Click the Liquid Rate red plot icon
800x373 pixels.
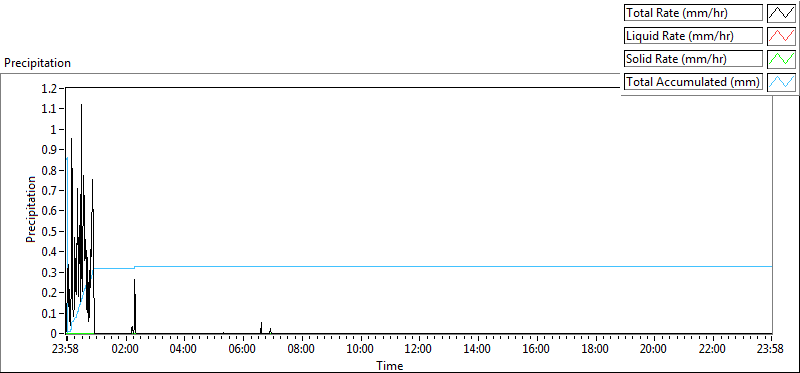[x=781, y=36]
